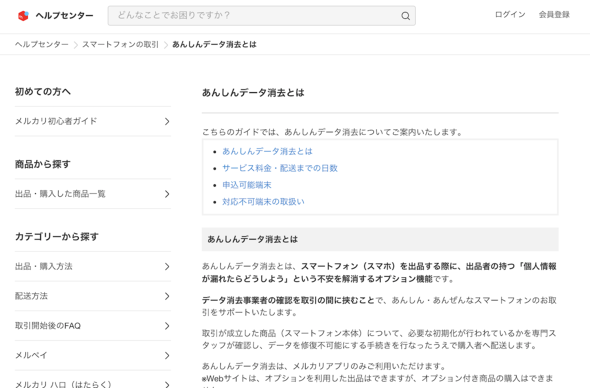Click the gray section header あんしんデータ消去とは
The height and width of the screenshot is (388, 590).
tap(380, 239)
